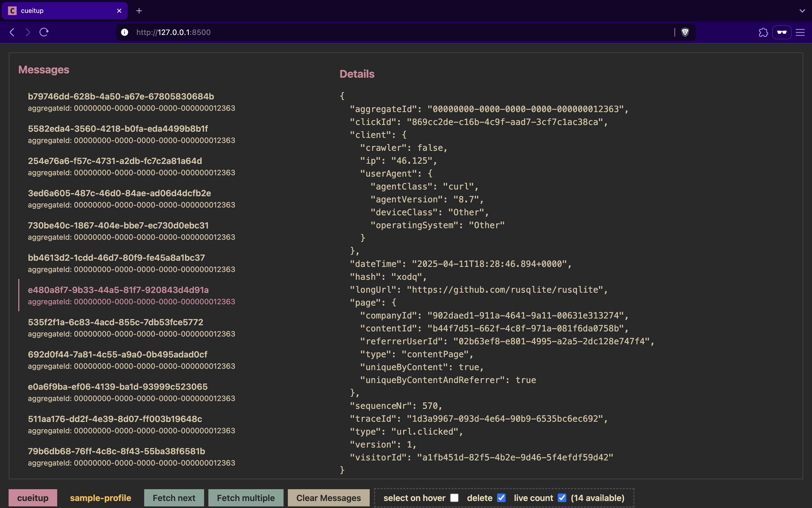Toggle the select on hover checkbox
812x508 pixels.
(x=454, y=498)
